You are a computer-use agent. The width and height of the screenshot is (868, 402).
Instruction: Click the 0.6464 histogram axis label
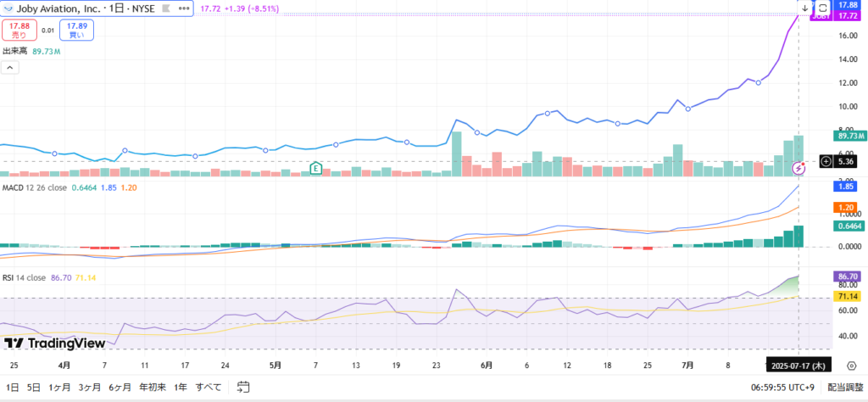(x=848, y=226)
